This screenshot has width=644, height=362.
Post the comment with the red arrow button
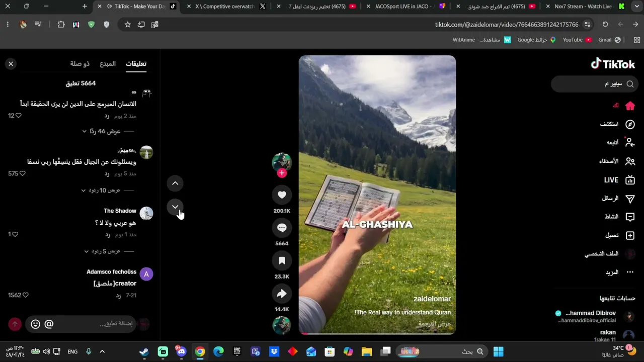point(15,324)
